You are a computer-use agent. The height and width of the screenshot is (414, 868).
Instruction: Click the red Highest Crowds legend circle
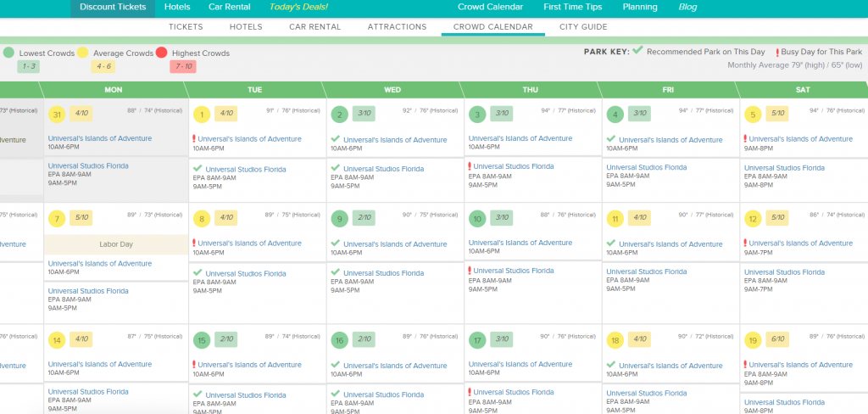coord(162,53)
